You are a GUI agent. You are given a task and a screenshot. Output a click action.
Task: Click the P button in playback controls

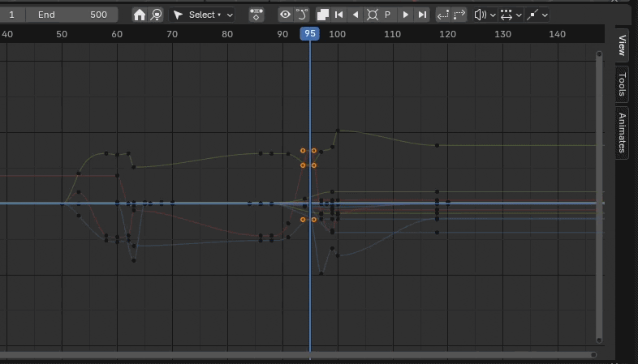click(388, 15)
